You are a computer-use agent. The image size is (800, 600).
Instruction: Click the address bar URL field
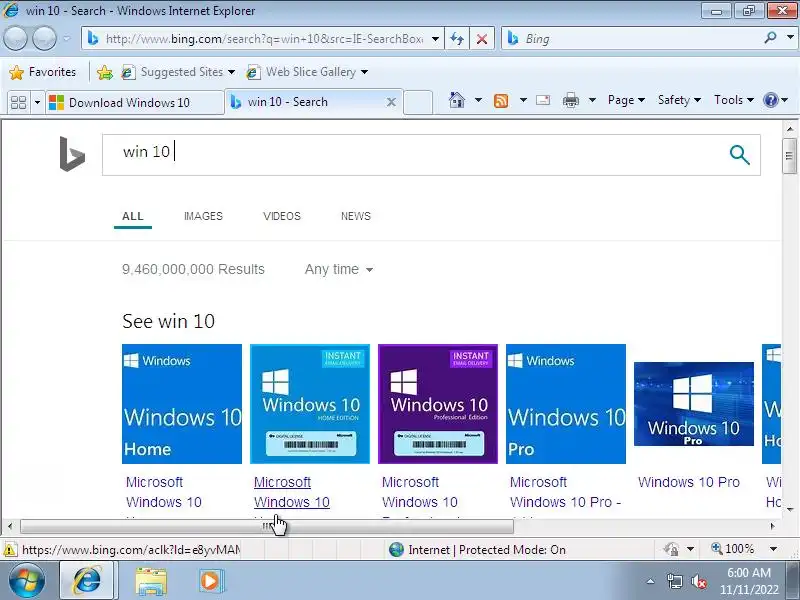tap(258, 39)
